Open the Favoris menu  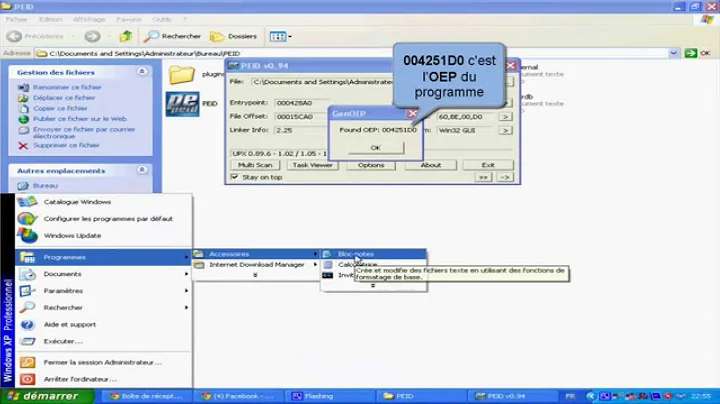point(129,19)
